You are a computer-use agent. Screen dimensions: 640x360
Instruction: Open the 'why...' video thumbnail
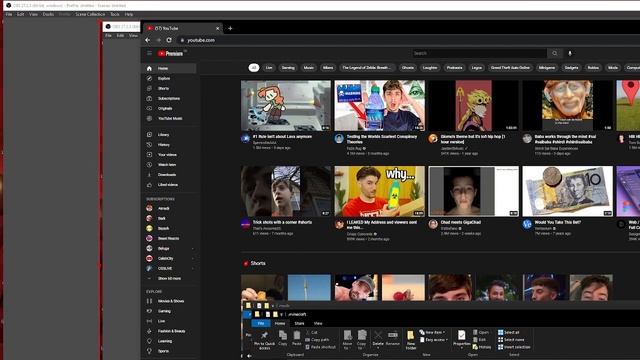[380, 191]
